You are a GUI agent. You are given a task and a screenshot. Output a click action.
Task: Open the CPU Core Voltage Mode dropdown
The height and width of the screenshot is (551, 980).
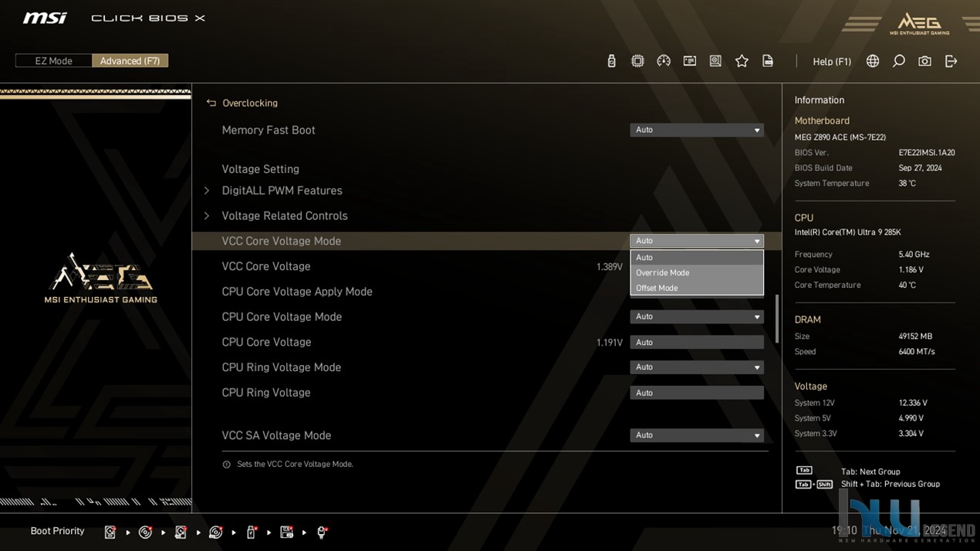click(x=697, y=317)
